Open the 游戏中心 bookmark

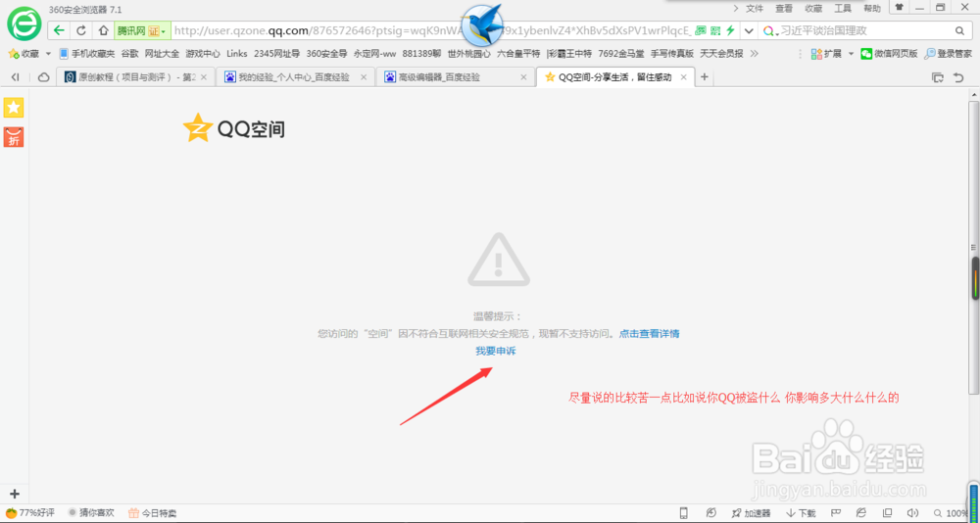coord(203,54)
